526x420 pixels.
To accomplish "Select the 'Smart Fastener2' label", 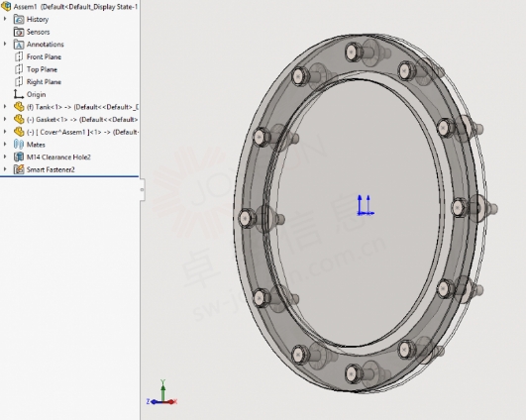I will (51, 169).
